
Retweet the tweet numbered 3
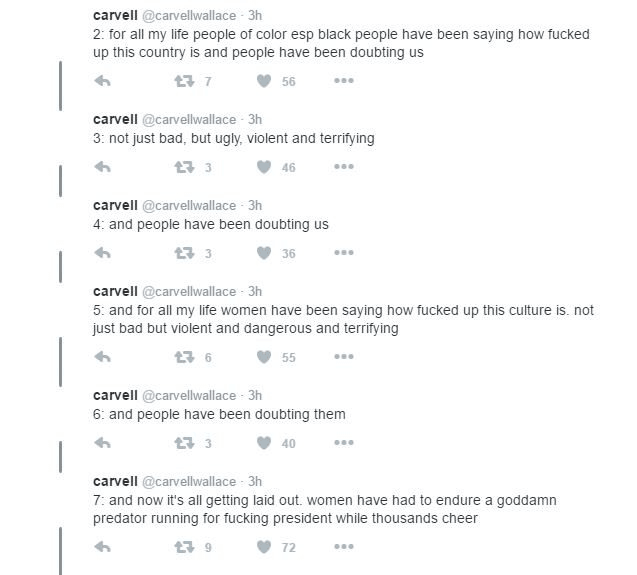tap(183, 167)
